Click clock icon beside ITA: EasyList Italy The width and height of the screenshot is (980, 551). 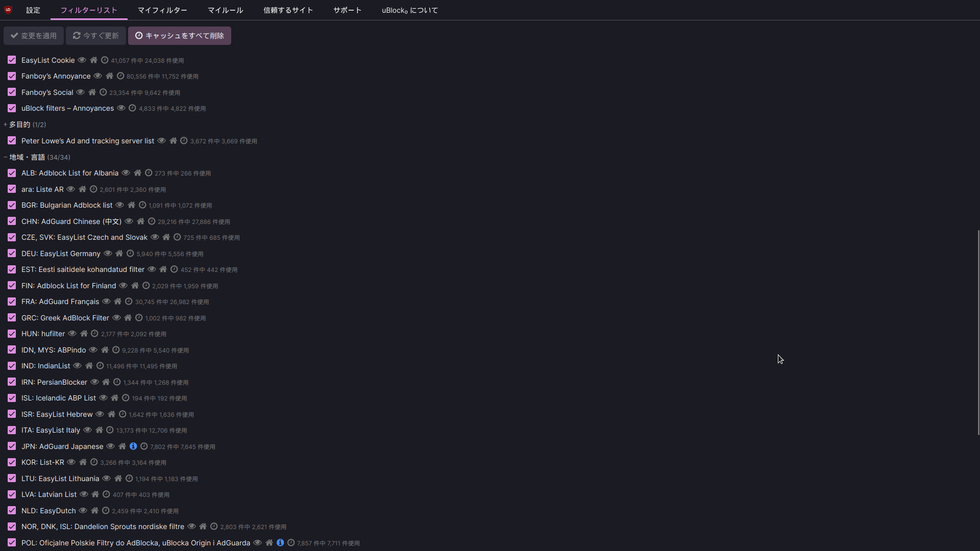tap(110, 430)
